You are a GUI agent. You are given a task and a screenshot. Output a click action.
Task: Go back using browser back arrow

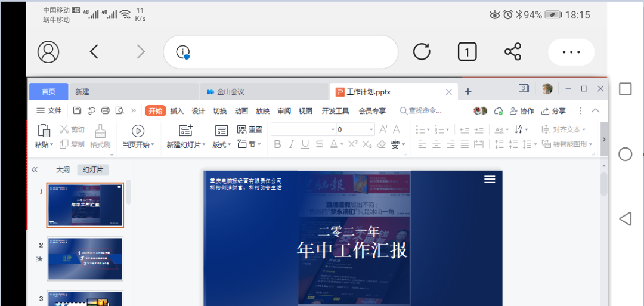(94, 52)
